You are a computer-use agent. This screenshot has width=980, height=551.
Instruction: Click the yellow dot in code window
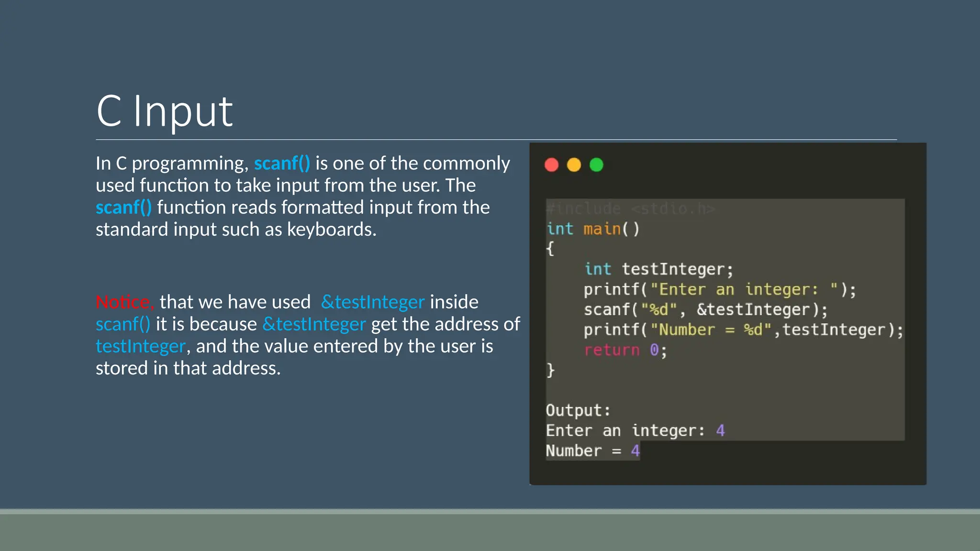tap(574, 165)
